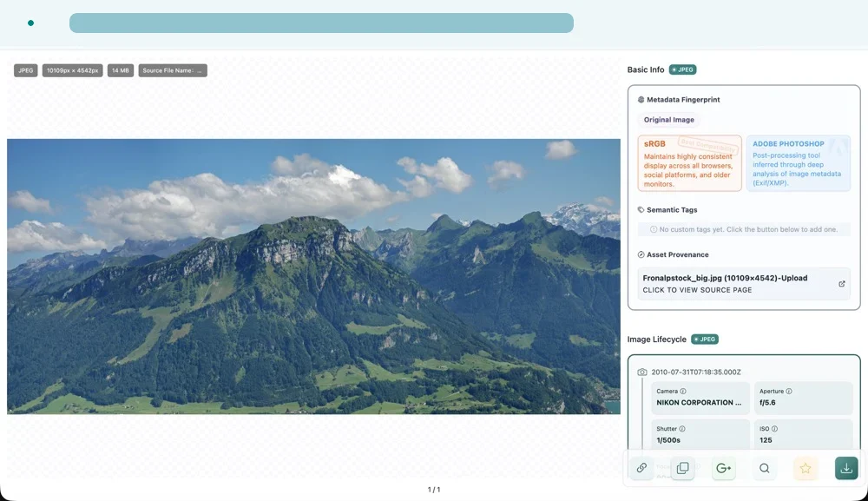Click the copy link icon button
Image resolution: width=868 pixels, height=501 pixels.
(x=641, y=468)
